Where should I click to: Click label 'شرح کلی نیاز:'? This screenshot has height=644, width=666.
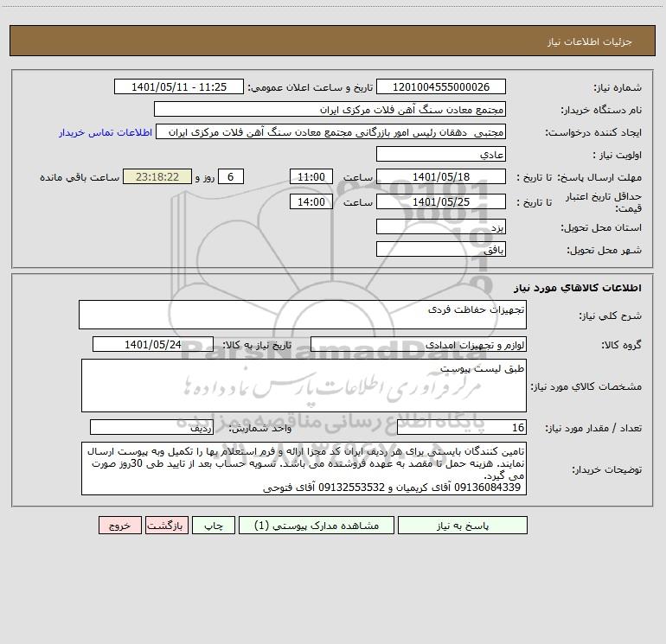[x=611, y=316]
